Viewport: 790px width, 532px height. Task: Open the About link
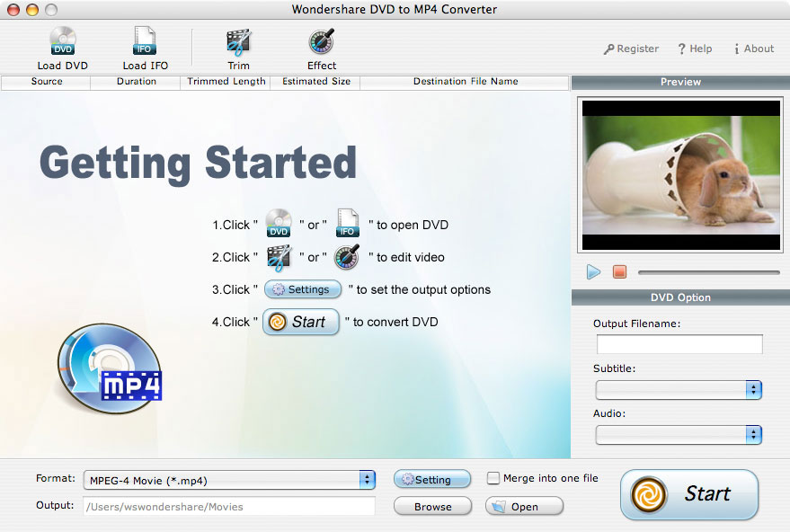click(x=754, y=49)
